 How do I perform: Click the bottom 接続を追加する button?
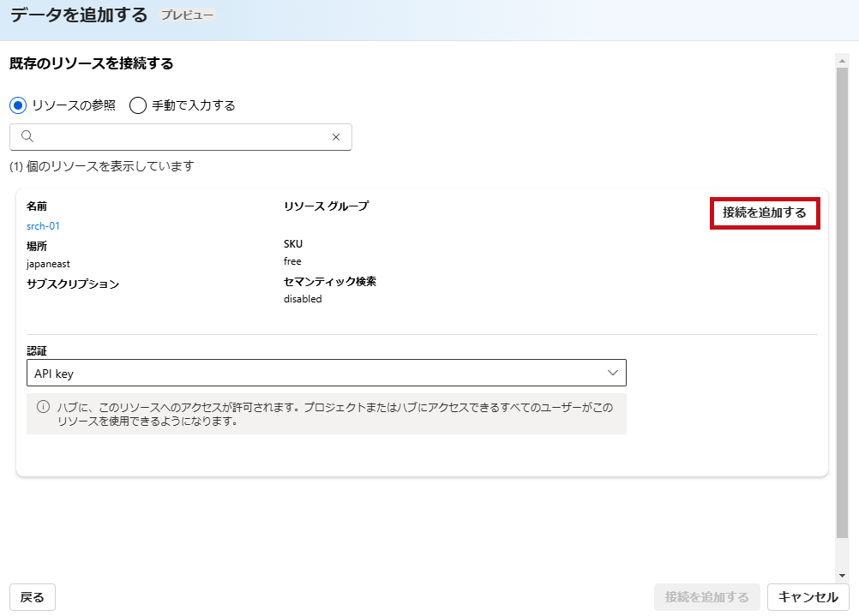[706, 597]
